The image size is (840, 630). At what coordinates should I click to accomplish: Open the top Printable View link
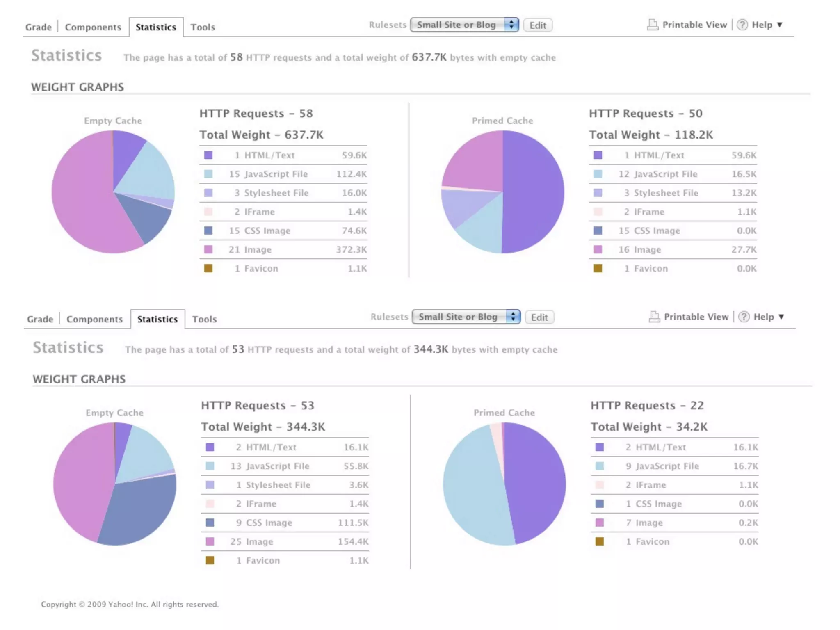pos(694,25)
